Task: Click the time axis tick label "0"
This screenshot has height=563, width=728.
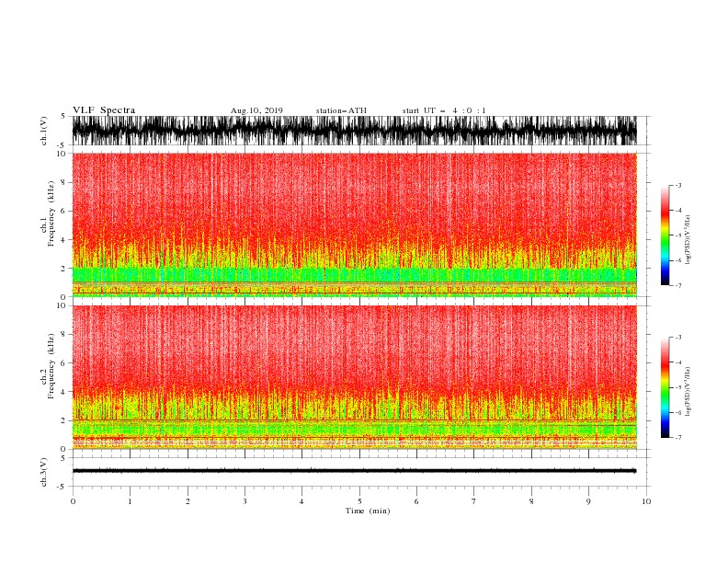Action: [73, 501]
